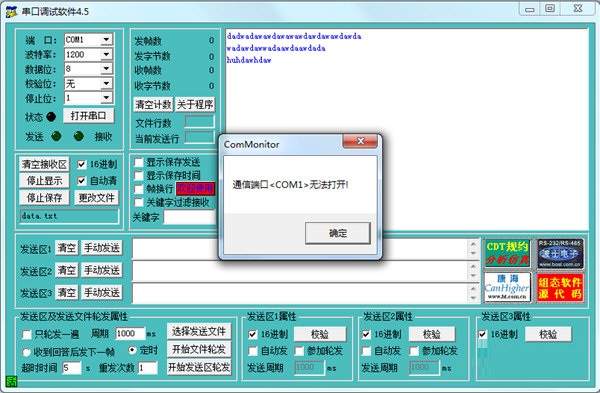Select 收到回答后发下一帧 radio button
This screenshot has height=393, width=600.
tap(27, 351)
